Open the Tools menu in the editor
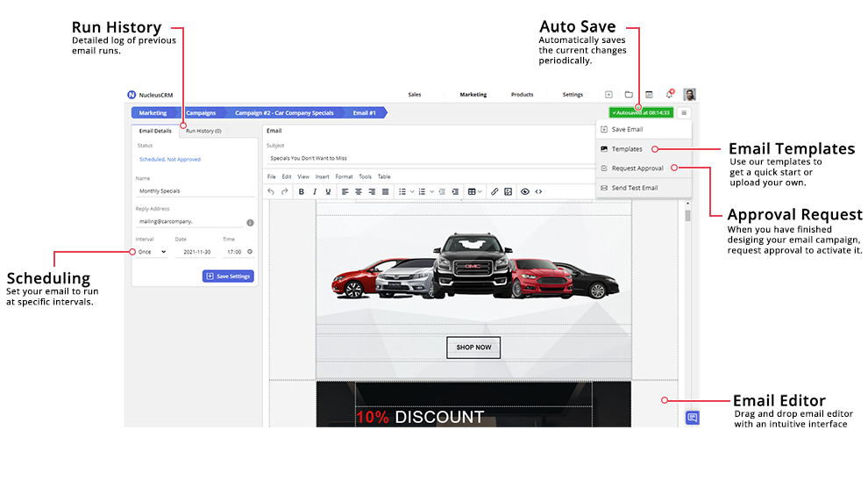Viewport: 868px width, 480px height. (365, 176)
